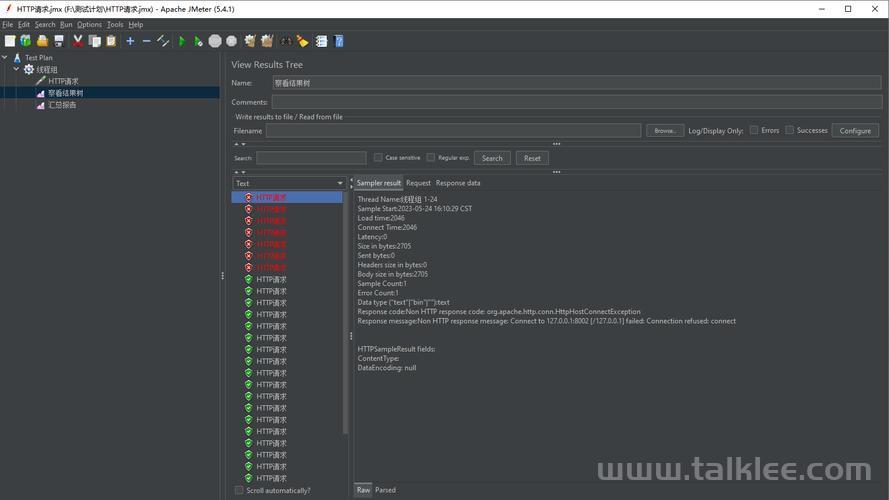
Task: Enable the Scroll automatically checkbox
Action: click(239, 490)
